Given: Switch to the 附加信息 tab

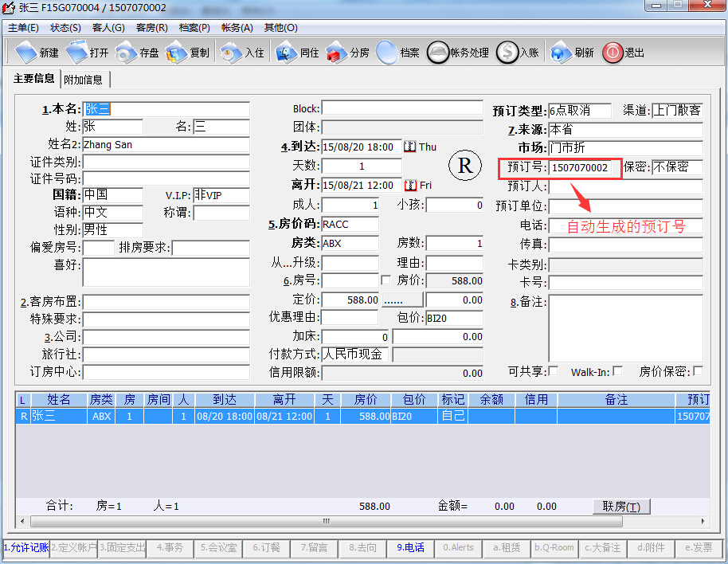Looking at the screenshot, I should [x=84, y=80].
